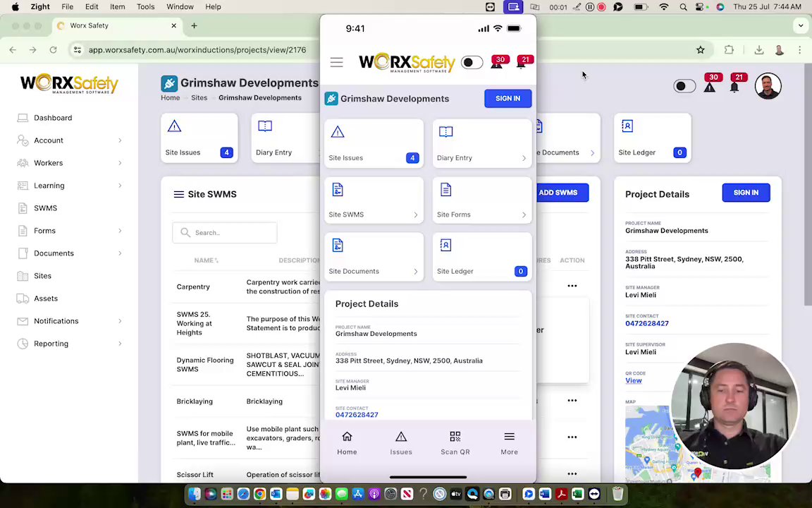Screen dimensions: 812x508
Task: Expand the Notifications sidebar menu
Action: (69, 321)
